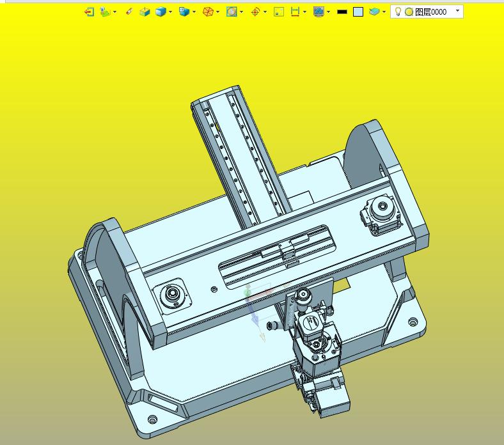
Task: Click the light blue face color swatch
Action: [358, 12]
